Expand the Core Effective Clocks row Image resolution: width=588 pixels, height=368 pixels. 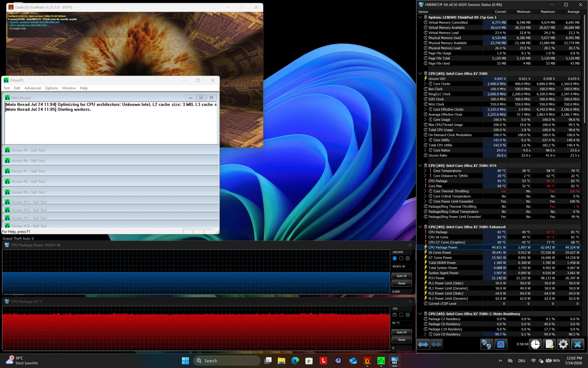tap(425, 109)
